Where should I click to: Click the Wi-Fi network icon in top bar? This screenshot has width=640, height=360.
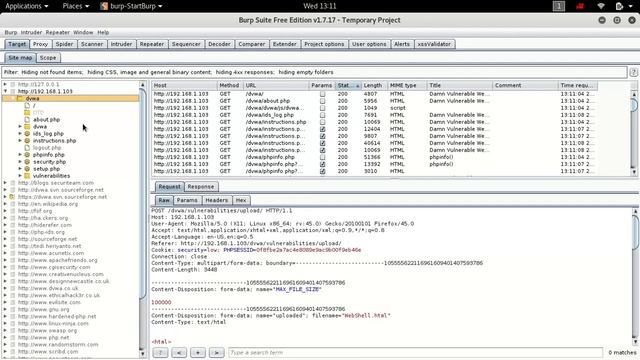(x=601, y=6)
